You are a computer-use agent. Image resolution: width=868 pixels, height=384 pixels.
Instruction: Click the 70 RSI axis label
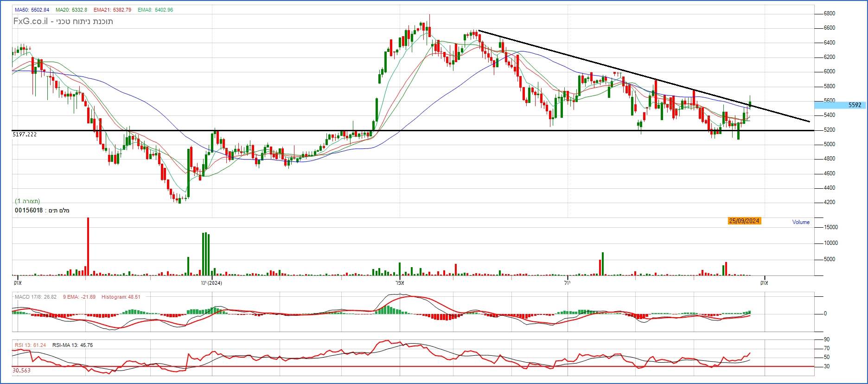pos(827,348)
